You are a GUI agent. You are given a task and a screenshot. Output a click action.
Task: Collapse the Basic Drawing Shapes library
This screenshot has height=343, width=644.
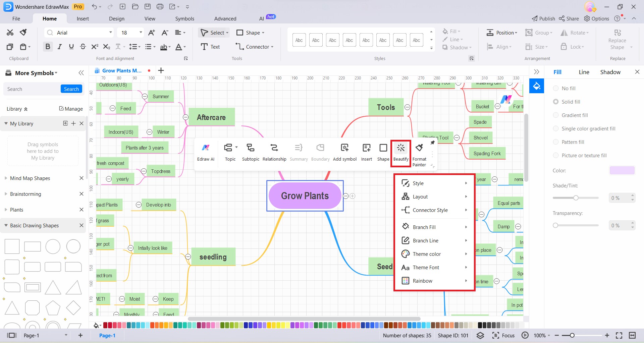pyautogui.click(x=6, y=226)
